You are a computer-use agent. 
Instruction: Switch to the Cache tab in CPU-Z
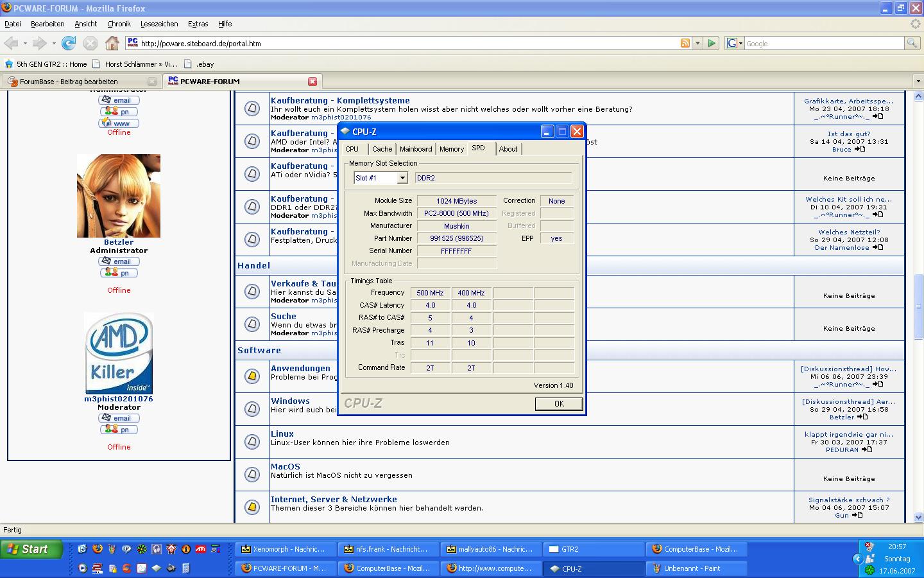[x=382, y=149]
